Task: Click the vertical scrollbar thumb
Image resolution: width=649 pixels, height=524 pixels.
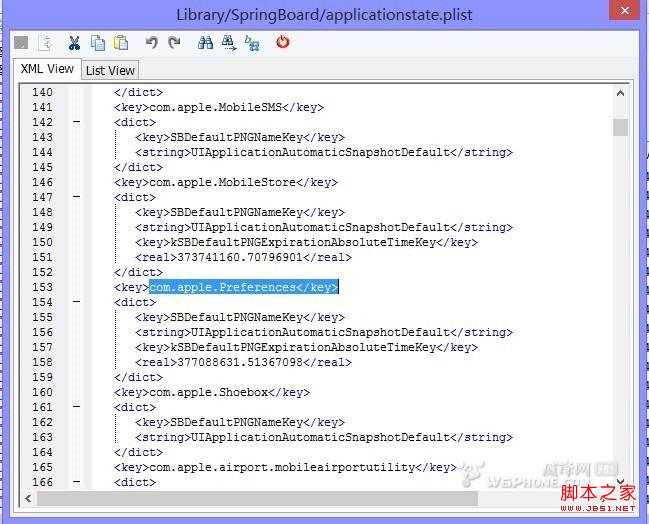Action: pos(620,127)
